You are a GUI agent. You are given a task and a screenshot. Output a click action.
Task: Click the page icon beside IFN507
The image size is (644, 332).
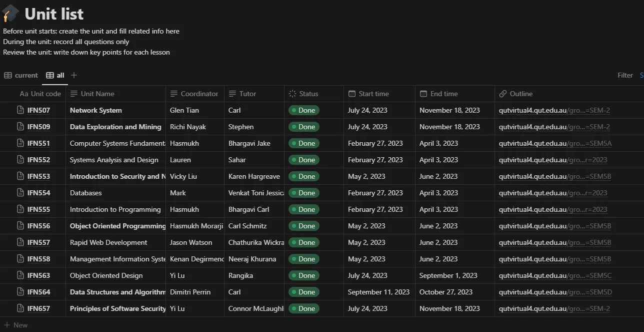click(x=20, y=110)
